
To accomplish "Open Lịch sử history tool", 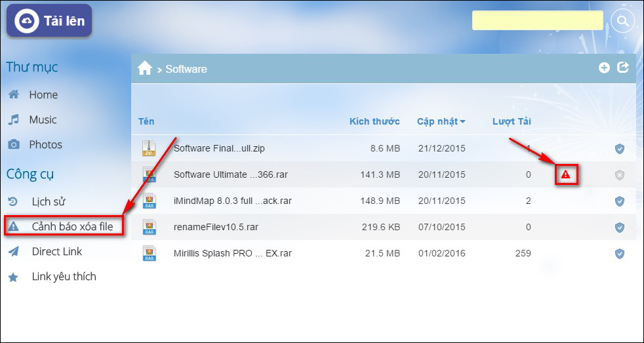I will click(48, 202).
